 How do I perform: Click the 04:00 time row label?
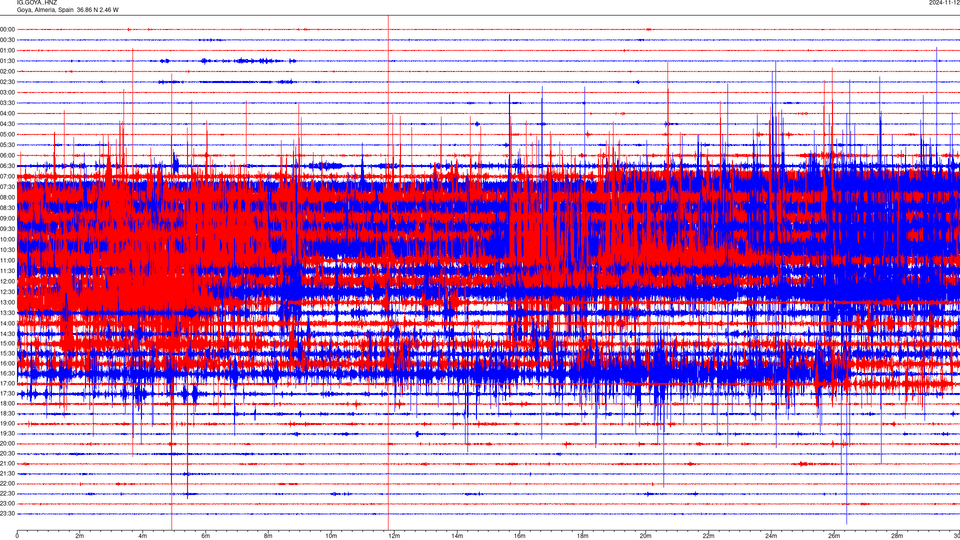pyautogui.click(x=8, y=113)
